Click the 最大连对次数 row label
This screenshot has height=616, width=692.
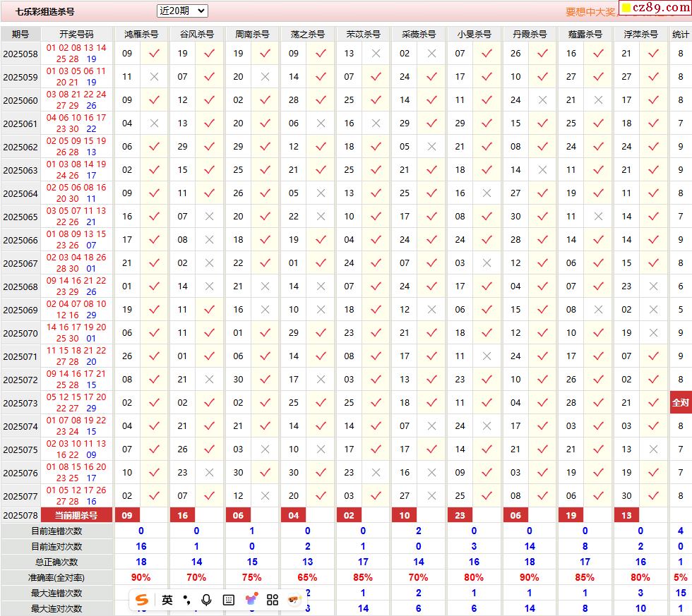click(x=56, y=608)
